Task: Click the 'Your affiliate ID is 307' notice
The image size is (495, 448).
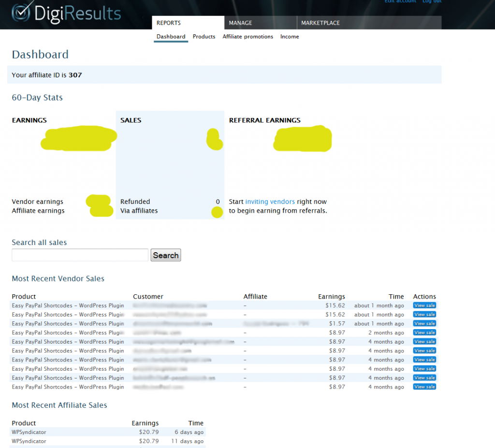Action: [x=224, y=75]
